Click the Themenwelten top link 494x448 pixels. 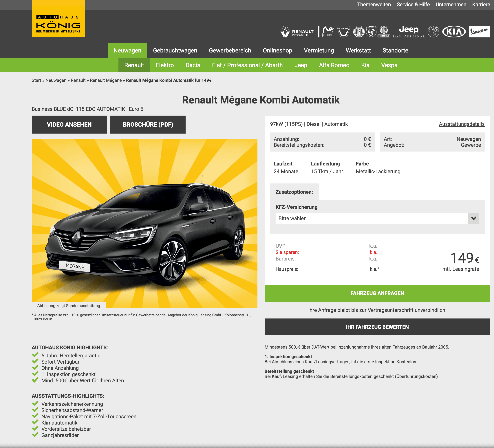pyautogui.click(x=374, y=4)
